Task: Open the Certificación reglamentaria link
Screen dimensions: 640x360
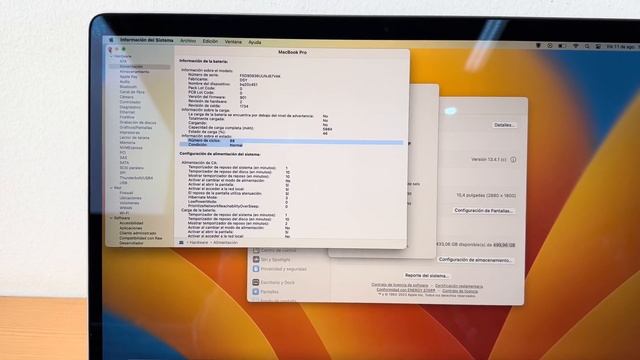Action: coord(459,286)
